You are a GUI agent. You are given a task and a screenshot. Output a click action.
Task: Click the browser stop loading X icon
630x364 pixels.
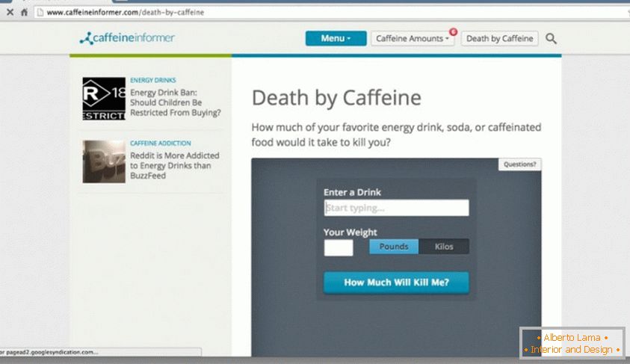(10, 12)
